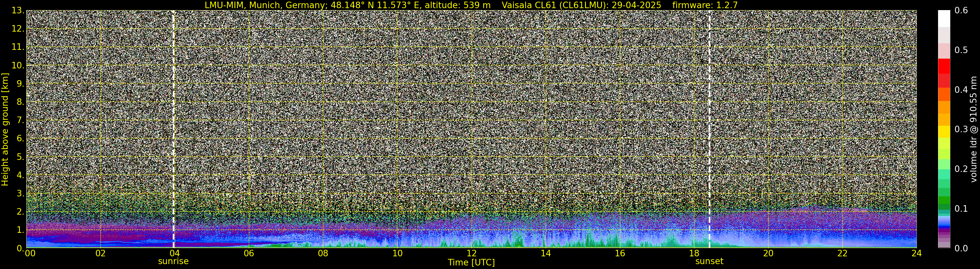
Task: Click the "3." height axis tick label
Action: coord(20,193)
